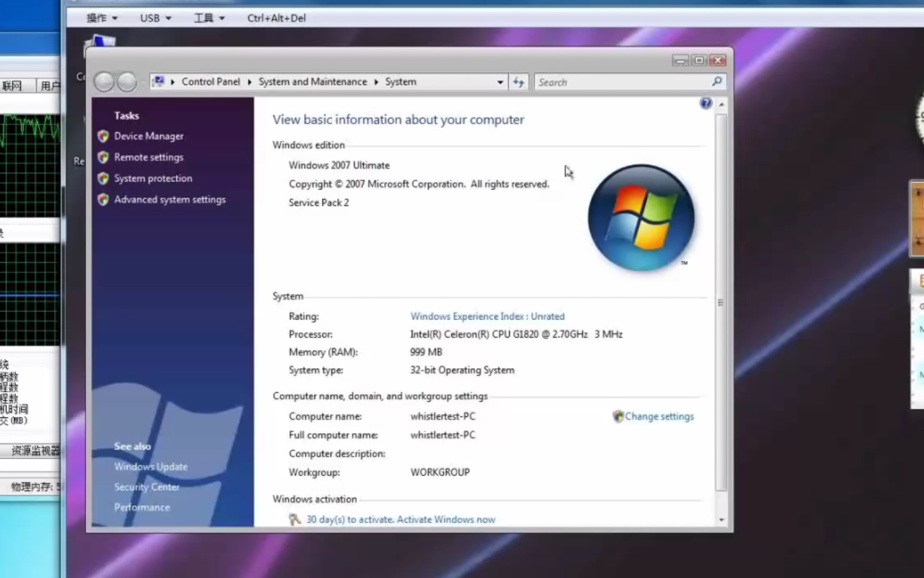Click the Search input field
This screenshot has height=578, width=924.
(623, 82)
